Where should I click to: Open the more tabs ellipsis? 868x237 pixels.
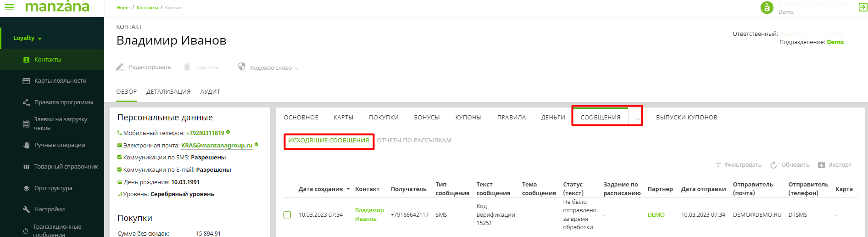point(638,118)
